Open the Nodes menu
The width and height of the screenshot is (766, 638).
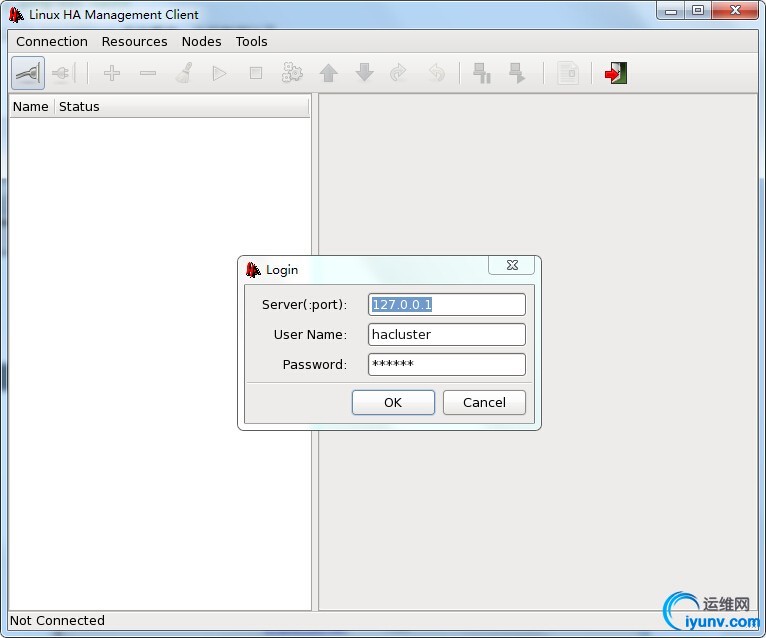(x=201, y=42)
